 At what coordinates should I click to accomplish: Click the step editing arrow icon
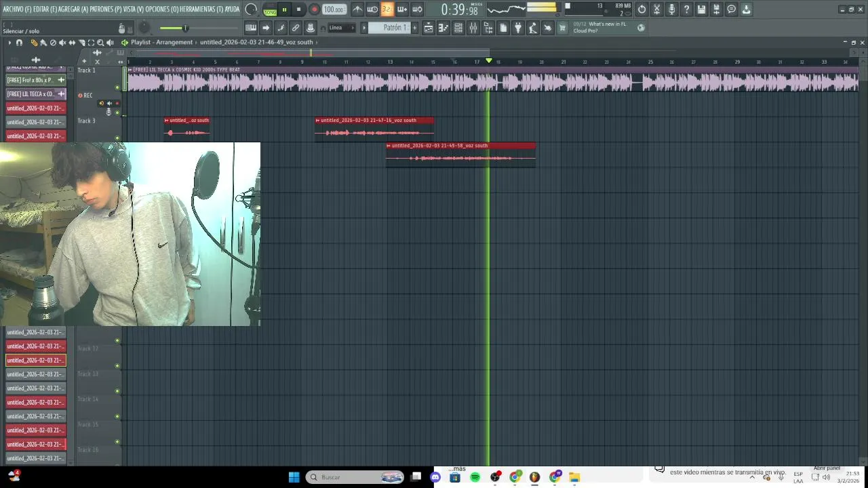(x=266, y=28)
